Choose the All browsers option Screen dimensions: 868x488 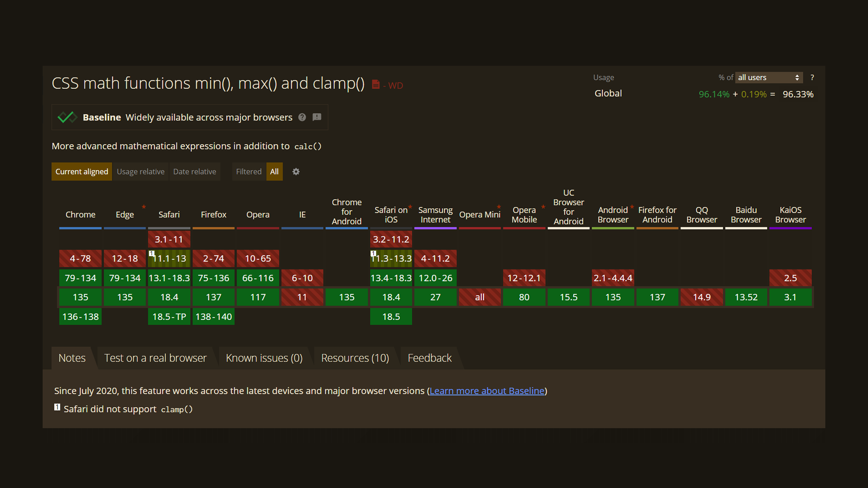tap(275, 172)
